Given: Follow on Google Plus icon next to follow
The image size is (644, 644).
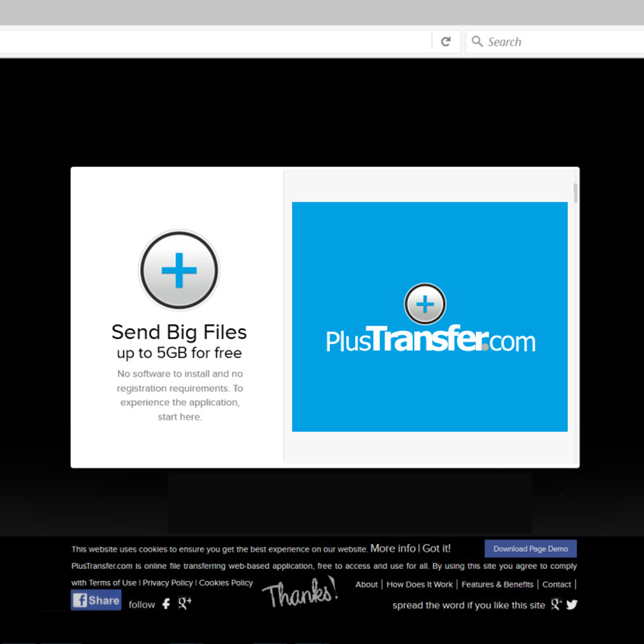Looking at the screenshot, I should coord(185,603).
